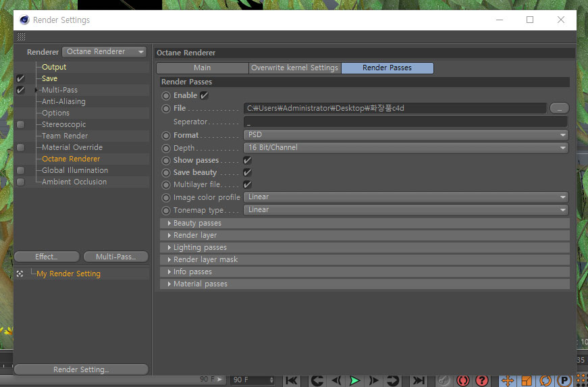This screenshot has width=588, height=387.
Task: Open the Renderer dropdown showing Octane Renderer
Action: click(x=104, y=52)
